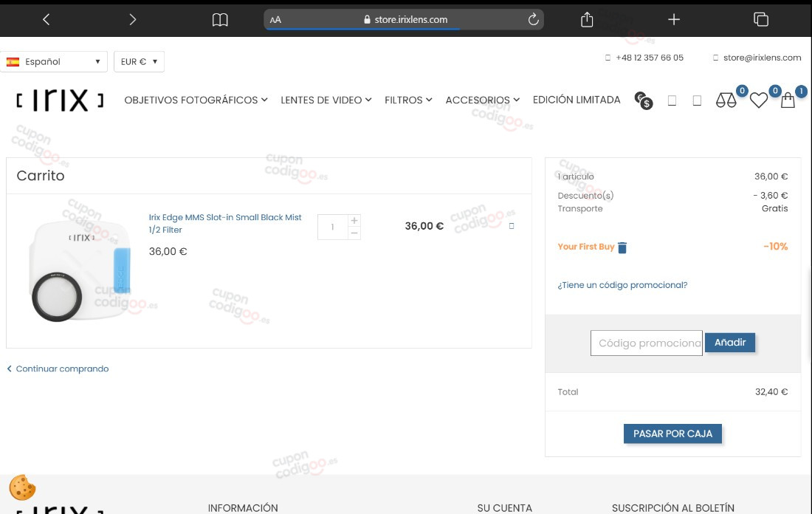Tap the AA reader text settings

click(275, 20)
